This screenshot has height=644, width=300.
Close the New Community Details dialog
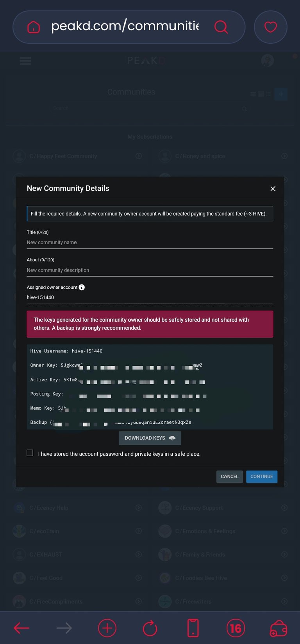click(x=273, y=189)
